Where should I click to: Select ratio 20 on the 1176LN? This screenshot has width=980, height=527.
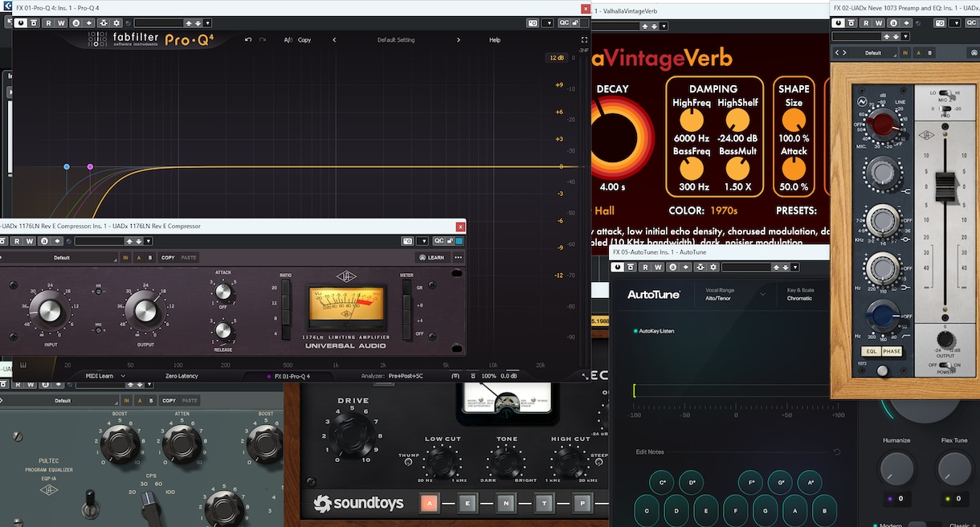coord(285,289)
